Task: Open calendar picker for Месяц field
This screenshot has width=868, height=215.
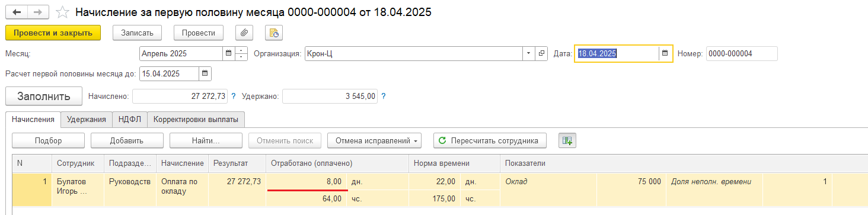Action: point(228,53)
